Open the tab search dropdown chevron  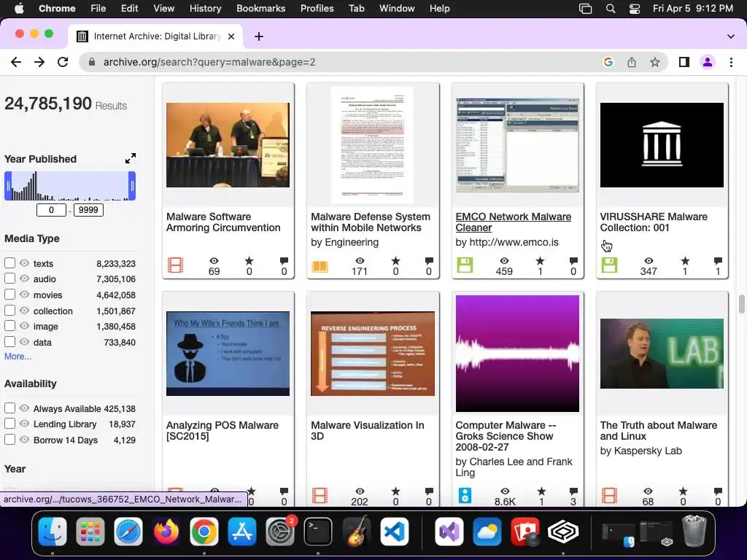[730, 36]
